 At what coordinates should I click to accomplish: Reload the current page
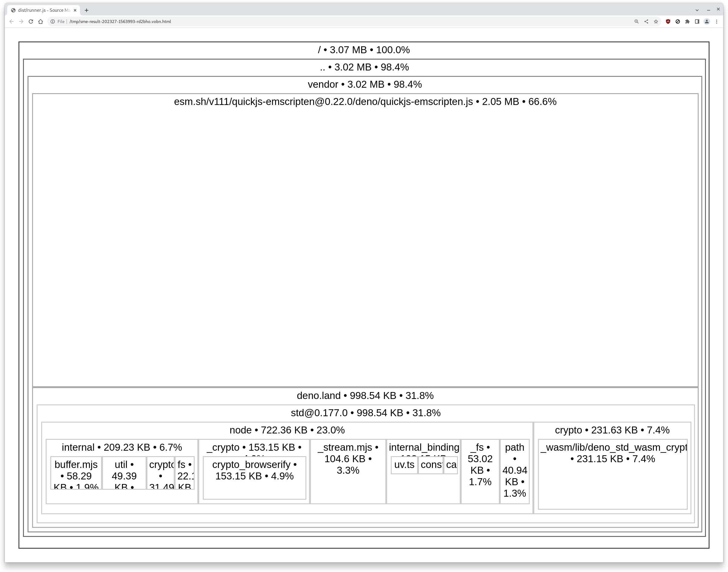pyautogui.click(x=31, y=21)
